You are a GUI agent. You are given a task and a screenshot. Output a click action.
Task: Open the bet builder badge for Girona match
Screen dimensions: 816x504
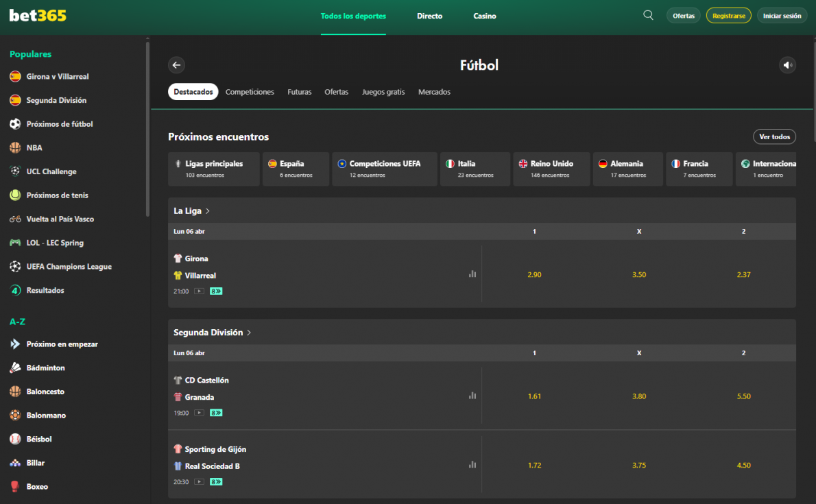216,291
